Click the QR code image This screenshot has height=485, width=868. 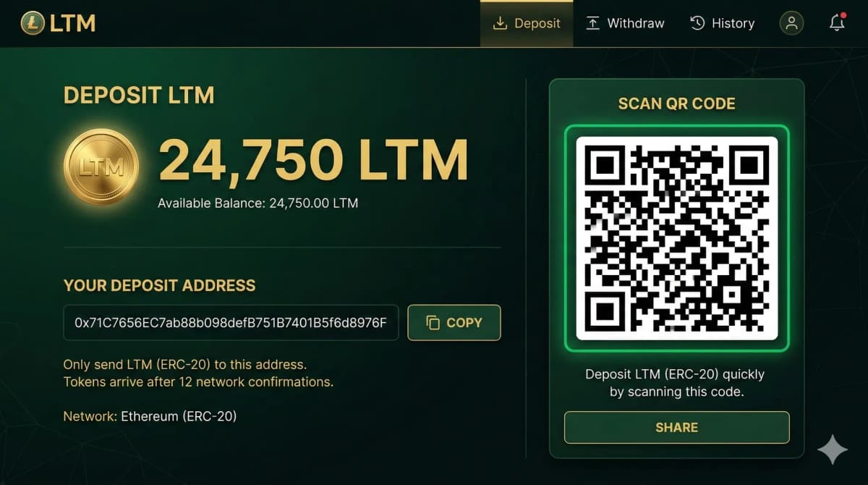pyautogui.click(x=676, y=238)
